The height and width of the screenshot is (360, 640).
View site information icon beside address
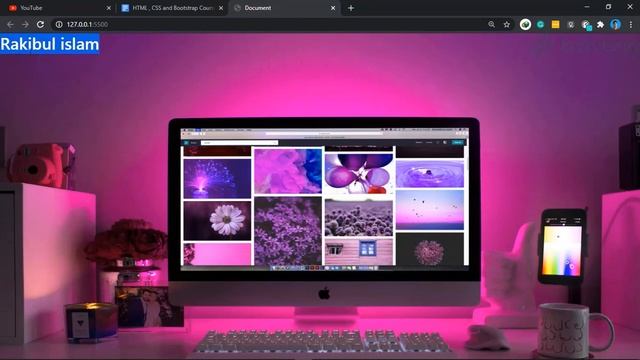[59, 24]
